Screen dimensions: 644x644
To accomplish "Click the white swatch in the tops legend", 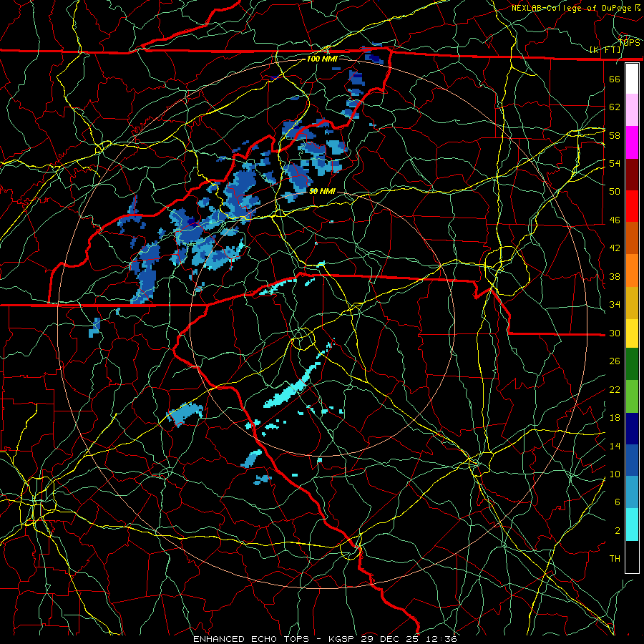I will point(632,79).
